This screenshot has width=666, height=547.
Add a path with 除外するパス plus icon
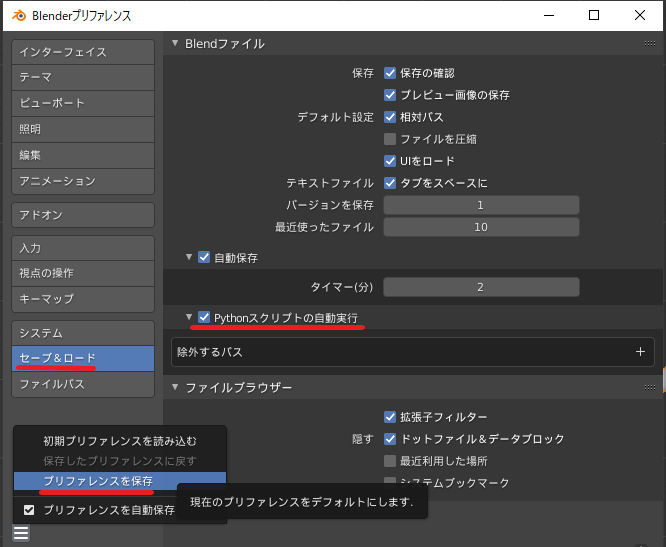pyautogui.click(x=640, y=352)
